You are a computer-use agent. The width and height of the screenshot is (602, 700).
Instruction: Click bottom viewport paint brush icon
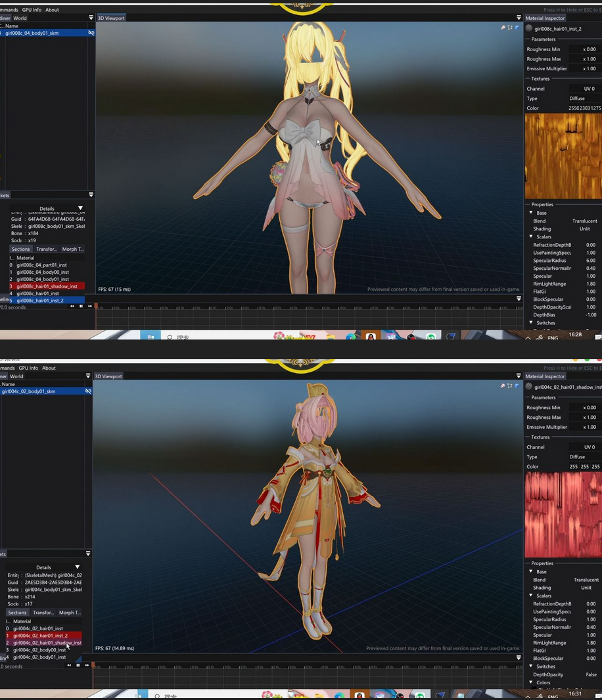tap(503, 385)
